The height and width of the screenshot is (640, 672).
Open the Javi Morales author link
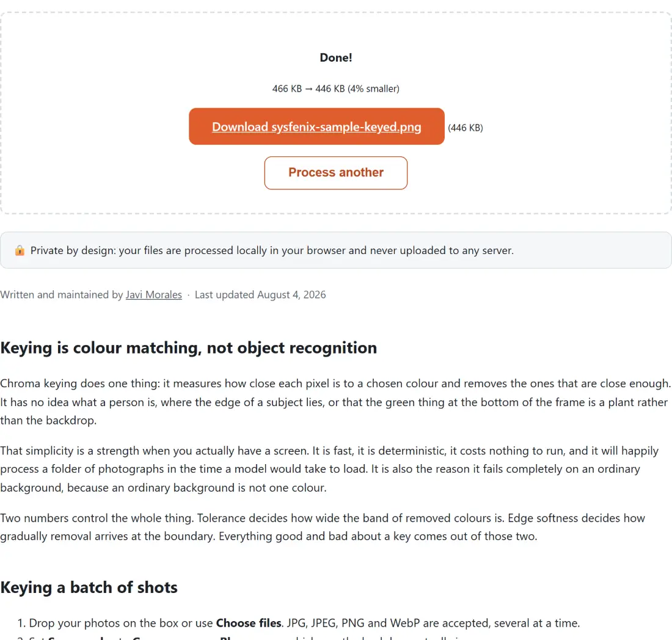coord(153,295)
